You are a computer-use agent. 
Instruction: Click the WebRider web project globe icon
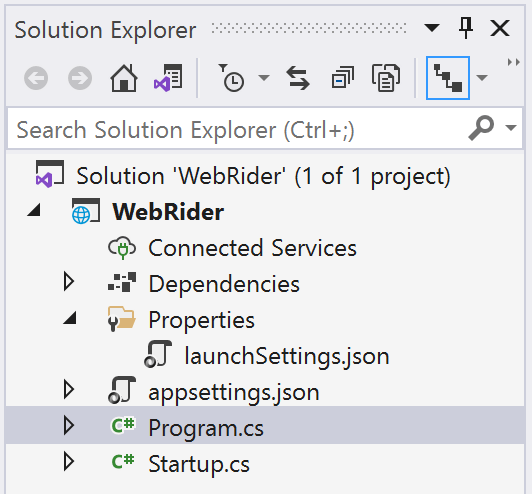coord(86,211)
